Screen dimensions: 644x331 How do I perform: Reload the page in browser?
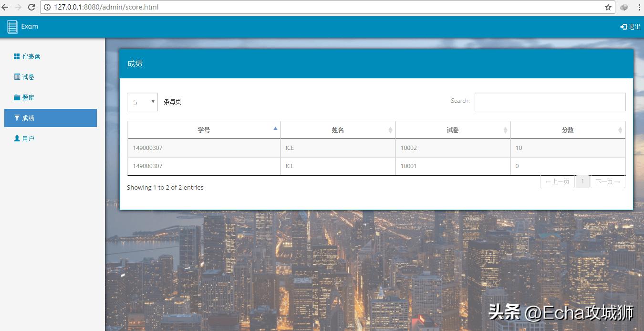31,7
